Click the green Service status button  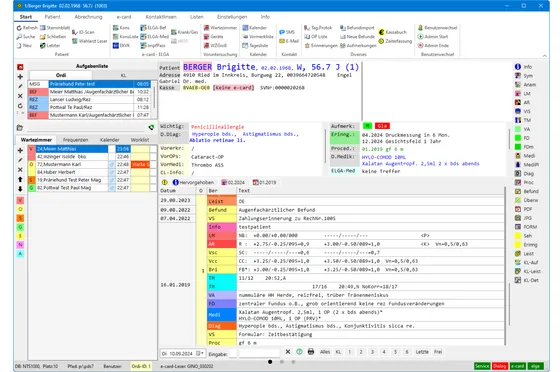(x=482, y=366)
